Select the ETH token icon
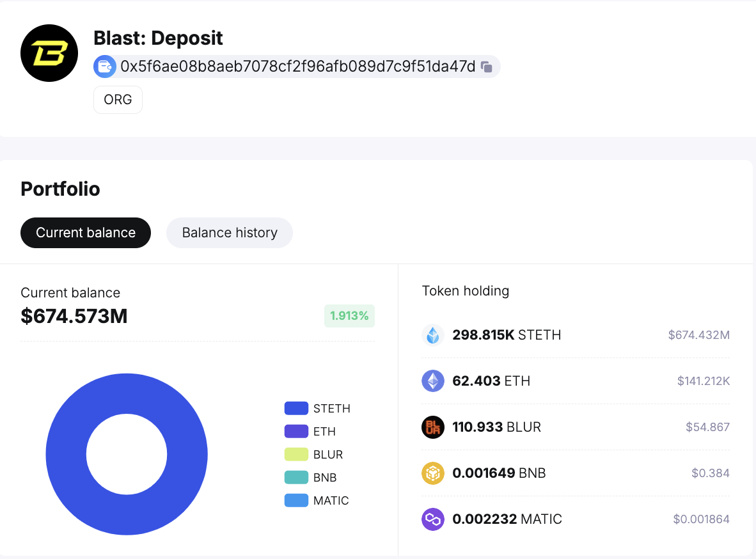Screen dimensions: 756x559 [433, 381]
